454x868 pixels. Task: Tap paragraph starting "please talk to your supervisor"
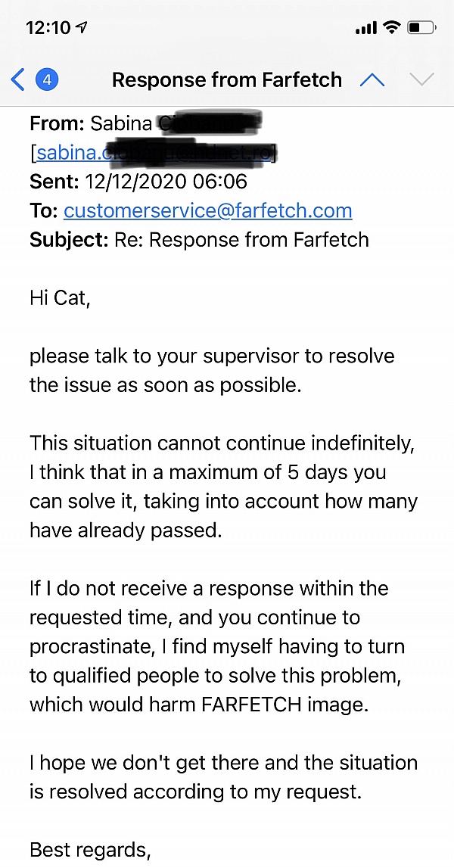212,370
